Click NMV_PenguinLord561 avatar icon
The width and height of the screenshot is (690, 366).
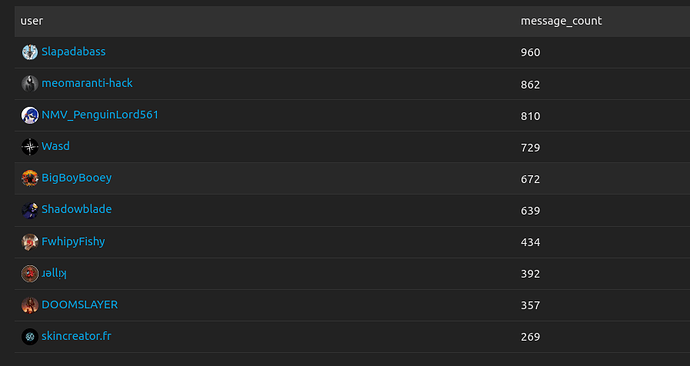click(x=30, y=115)
